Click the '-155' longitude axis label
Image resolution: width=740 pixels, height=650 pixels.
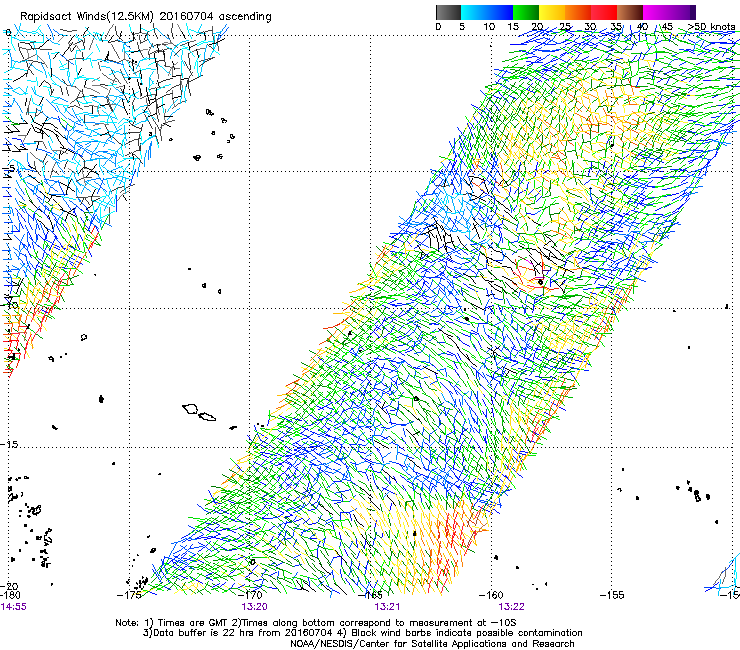pyautogui.click(x=612, y=595)
